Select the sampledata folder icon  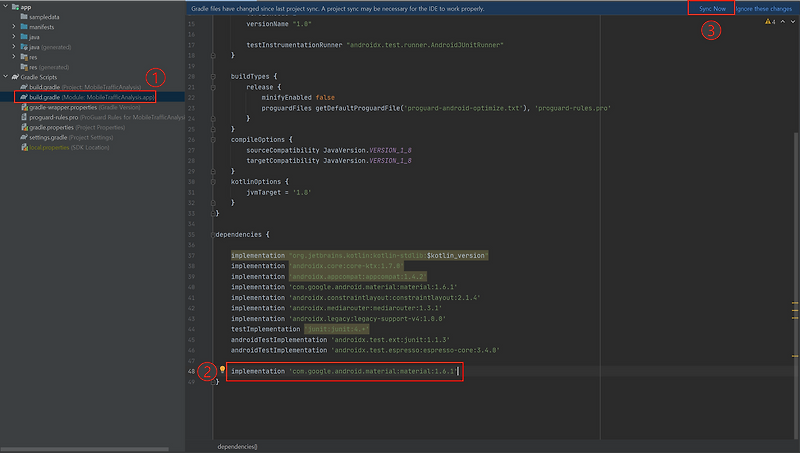(24, 17)
